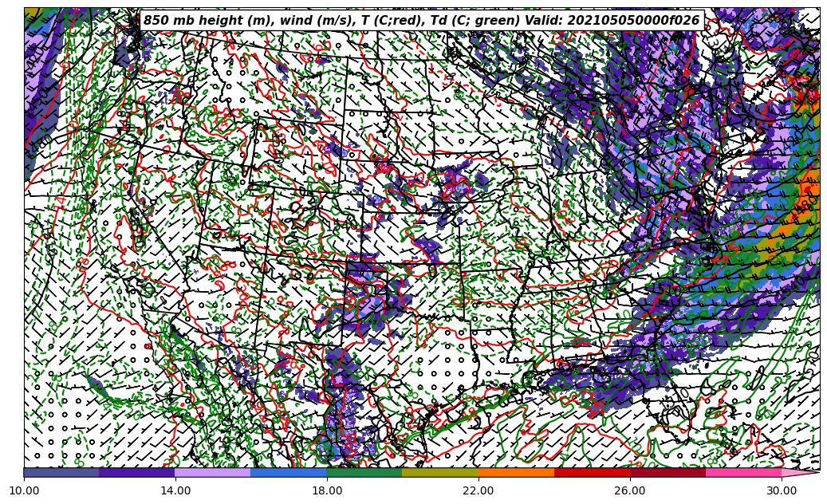827x504 pixels.
Task: Click the 10.00 colorbar tick label
Action: tap(24, 490)
